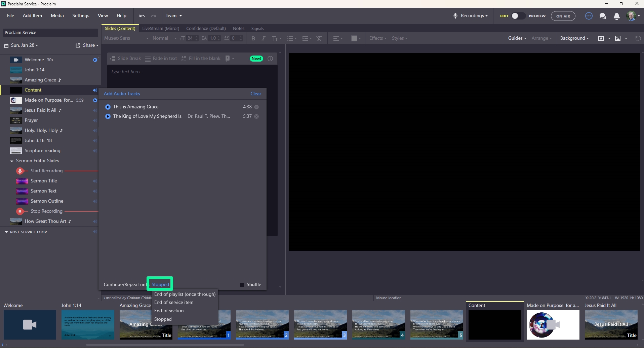This screenshot has width=644, height=348.
Task: Toggle the Edit/Preview switch
Action: (x=518, y=16)
